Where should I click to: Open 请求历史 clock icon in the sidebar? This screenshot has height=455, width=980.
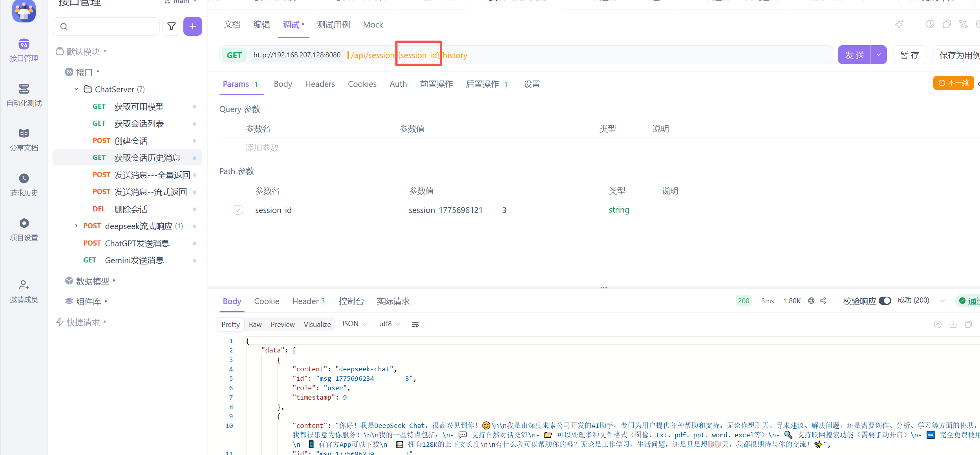coord(24,179)
